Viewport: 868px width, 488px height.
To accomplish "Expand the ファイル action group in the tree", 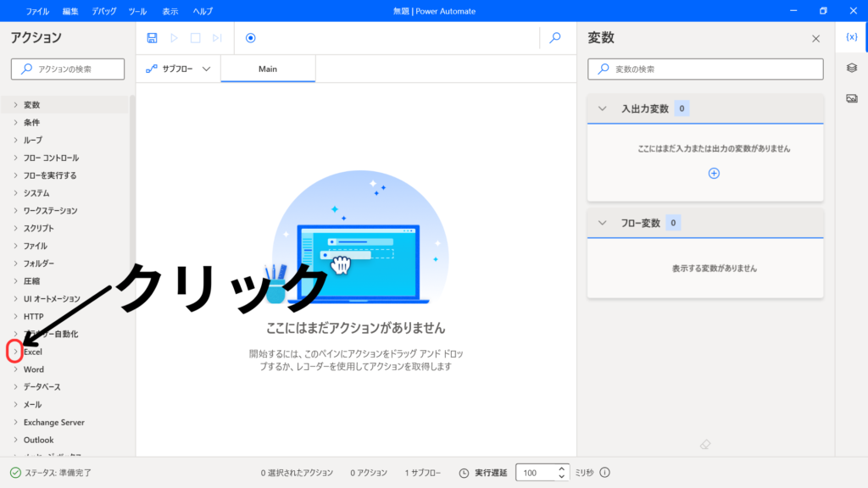I will 15,246.
